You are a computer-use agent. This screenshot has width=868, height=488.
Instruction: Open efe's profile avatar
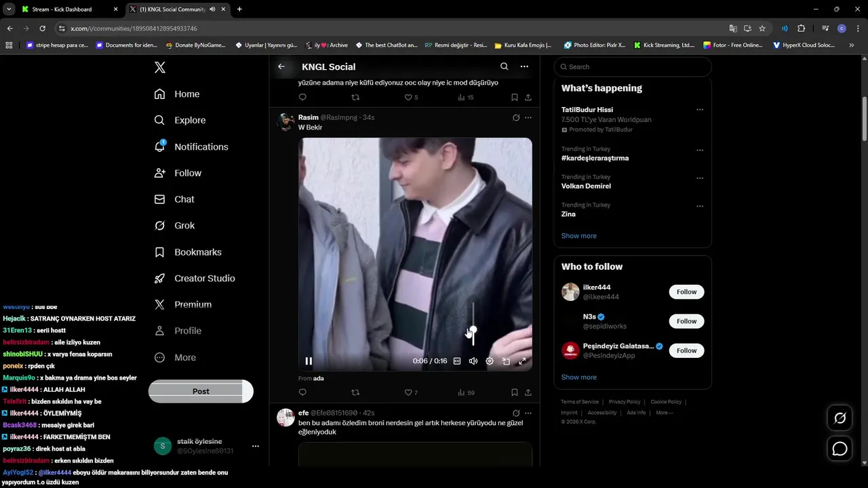click(285, 418)
